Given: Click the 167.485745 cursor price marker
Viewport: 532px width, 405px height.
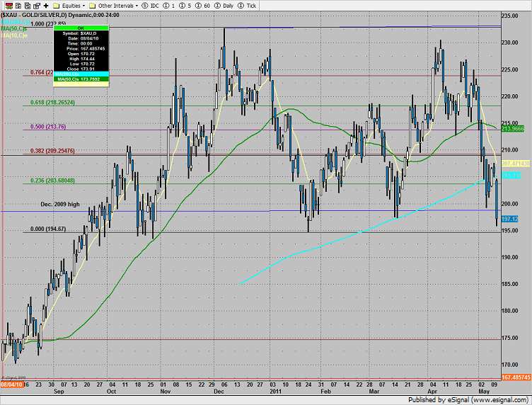Looking at the screenshot, I should click(516, 377).
